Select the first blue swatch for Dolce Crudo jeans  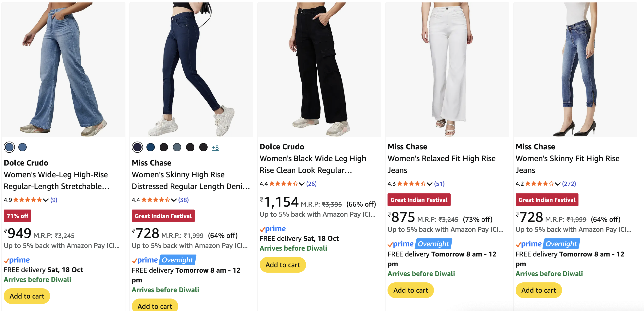click(9, 147)
